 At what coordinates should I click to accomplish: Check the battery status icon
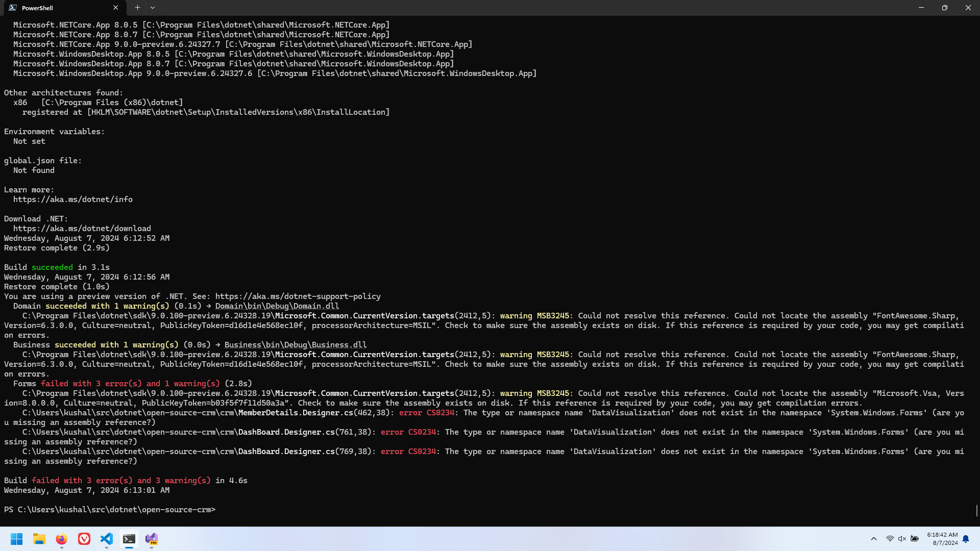pyautogui.click(x=915, y=539)
